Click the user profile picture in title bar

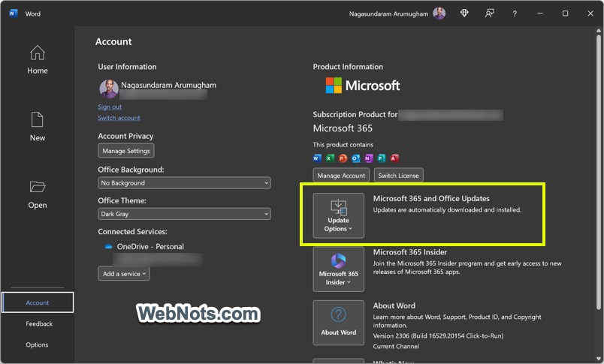pyautogui.click(x=439, y=14)
